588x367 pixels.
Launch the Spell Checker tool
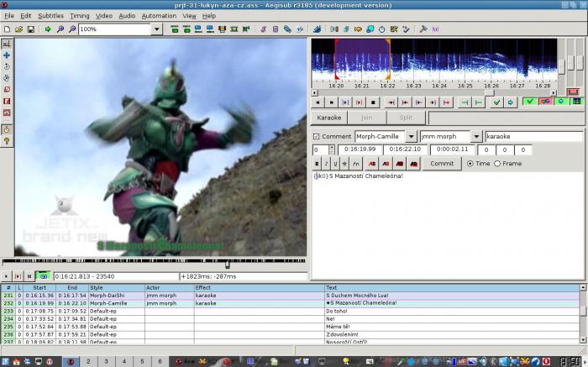tap(406, 29)
